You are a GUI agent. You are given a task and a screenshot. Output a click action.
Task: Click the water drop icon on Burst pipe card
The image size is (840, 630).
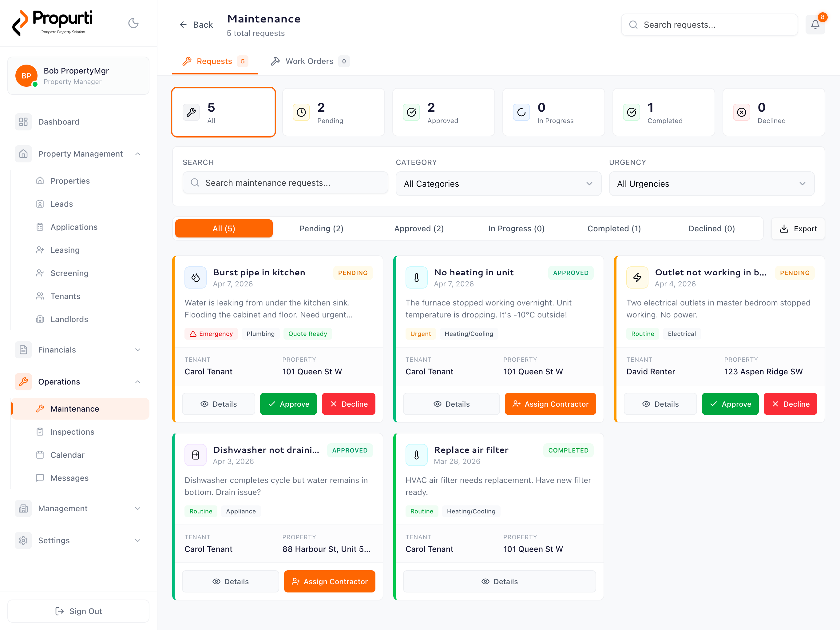[195, 278]
